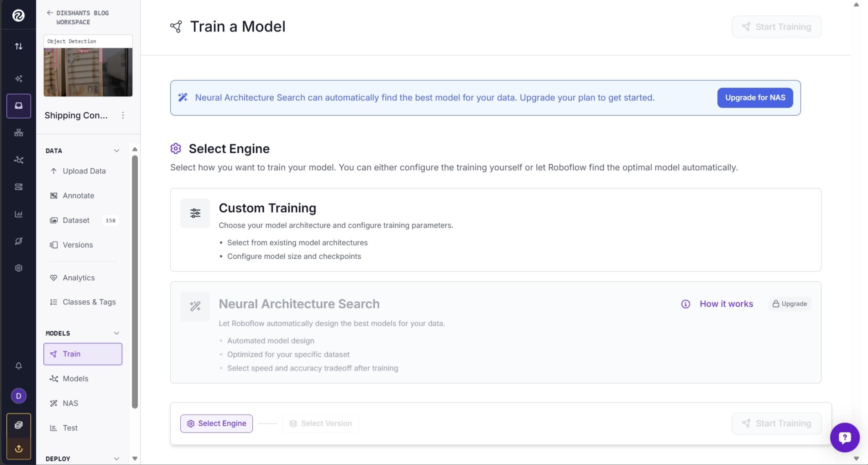Open the up-down arrows icon in left rail

[19, 46]
